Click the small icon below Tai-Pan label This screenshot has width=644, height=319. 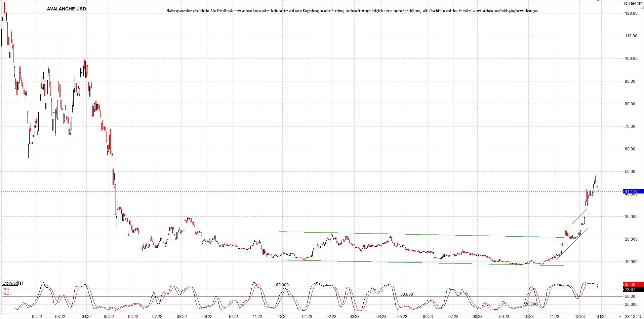642,7
